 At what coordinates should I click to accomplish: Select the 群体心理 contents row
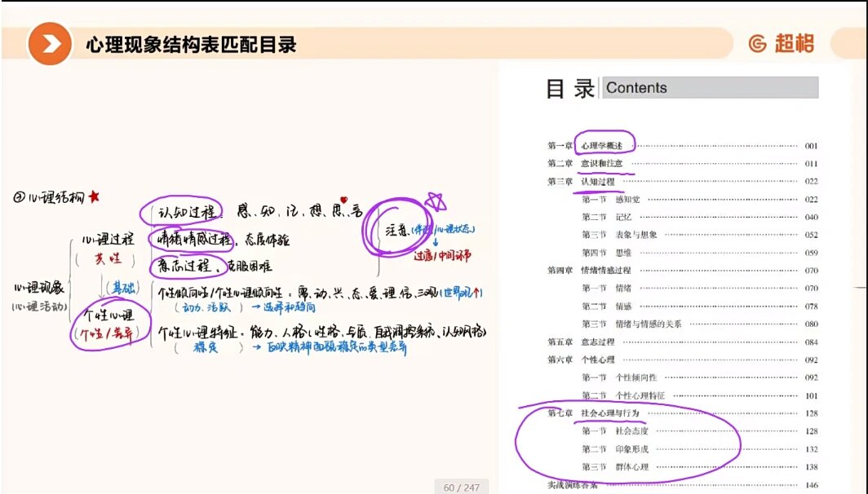pyautogui.click(x=700, y=467)
